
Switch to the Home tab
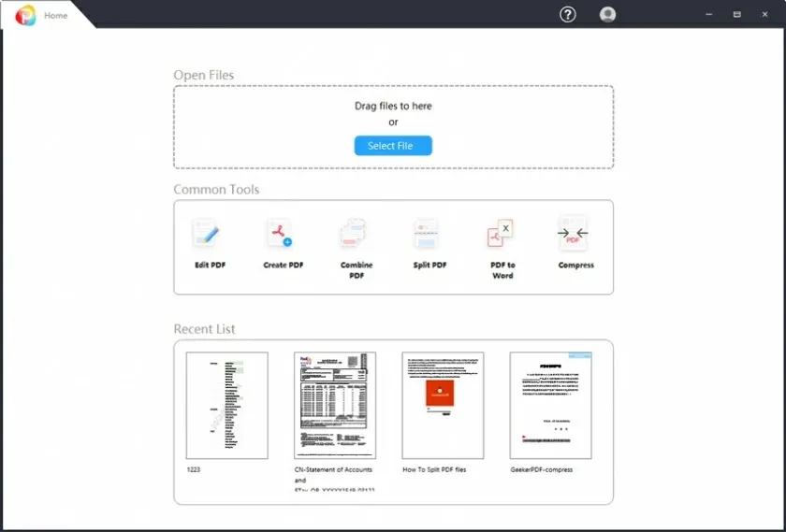tap(55, 16)
